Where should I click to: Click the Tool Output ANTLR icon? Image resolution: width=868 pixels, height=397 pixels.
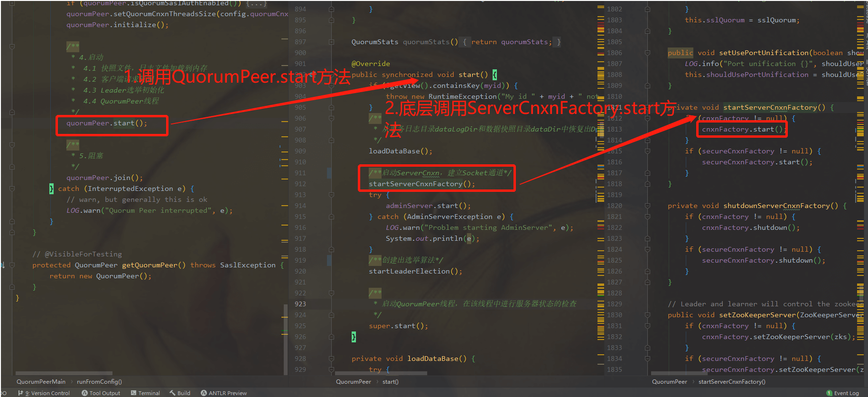pos(84,393)
